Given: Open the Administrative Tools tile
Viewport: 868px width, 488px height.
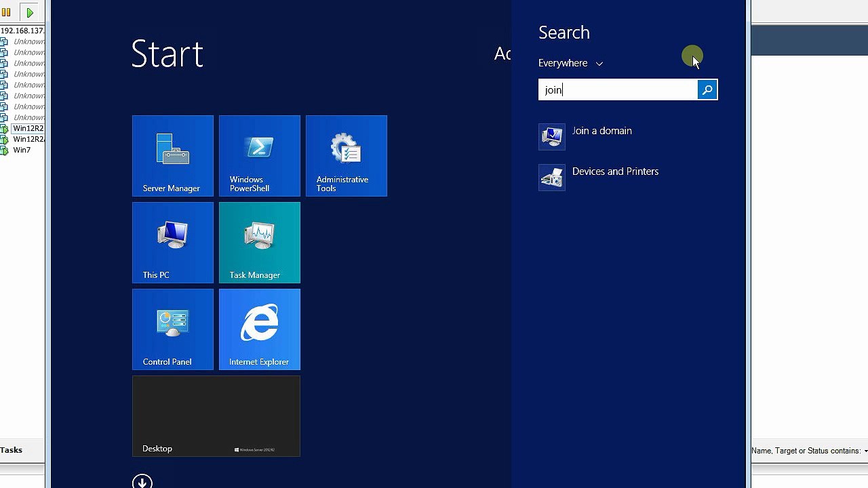Looking at the screenshot, I should (x=347, y=156).
